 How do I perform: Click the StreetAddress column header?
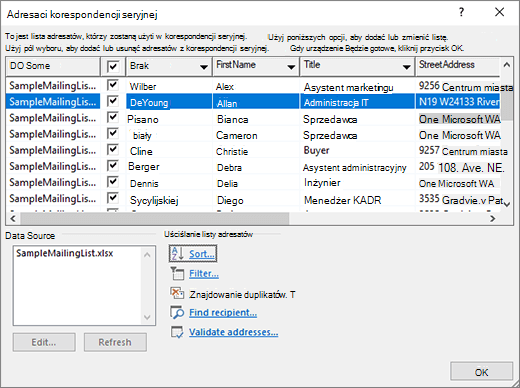click(x=457, y=66)
